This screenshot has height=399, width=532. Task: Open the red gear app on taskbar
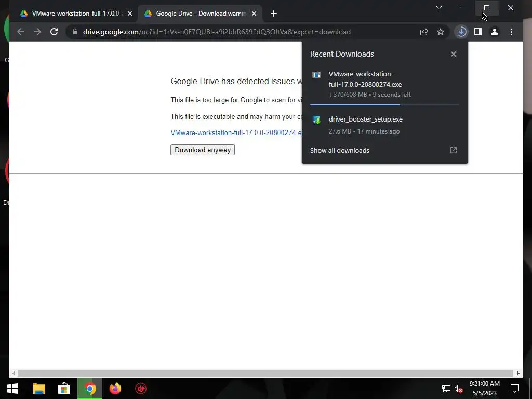click(141, 389)
